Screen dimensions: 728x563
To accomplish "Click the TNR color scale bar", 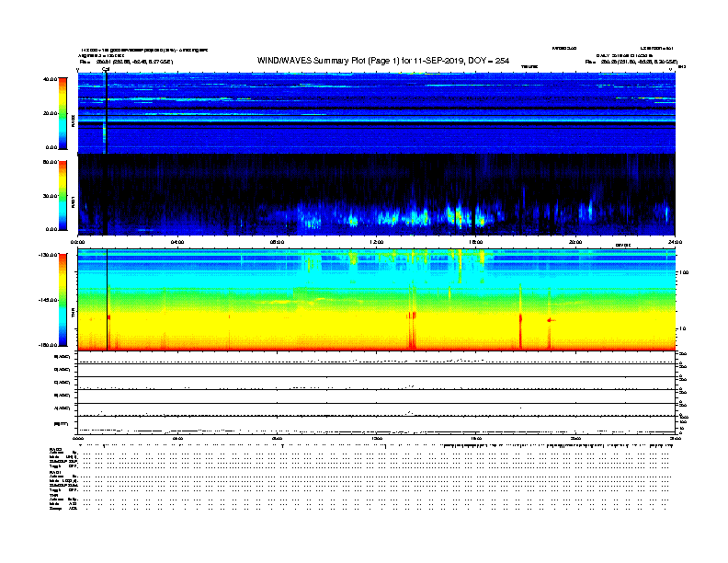I will click(x=63, y=300).
